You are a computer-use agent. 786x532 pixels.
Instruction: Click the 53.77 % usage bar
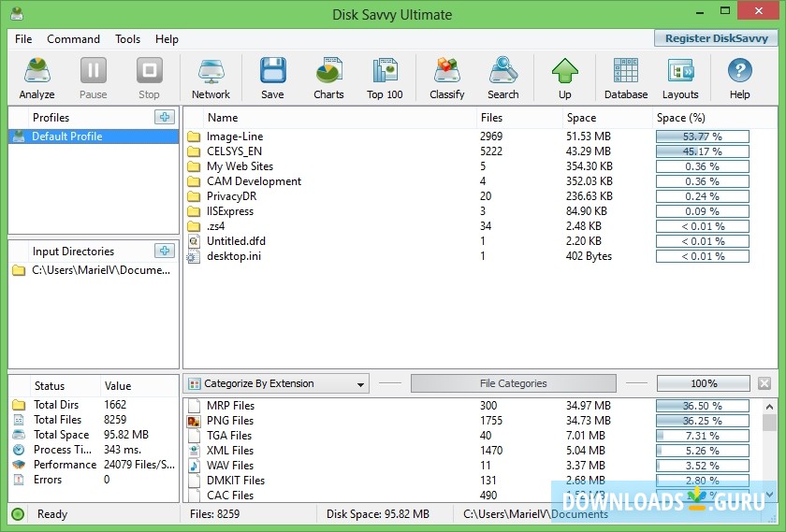click(x=703, y=137)
